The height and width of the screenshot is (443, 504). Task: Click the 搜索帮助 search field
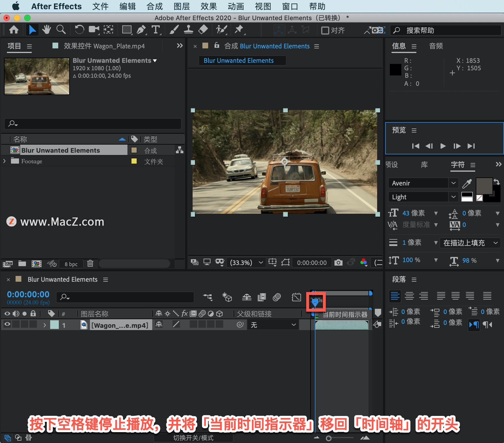[x=446, y=30]
